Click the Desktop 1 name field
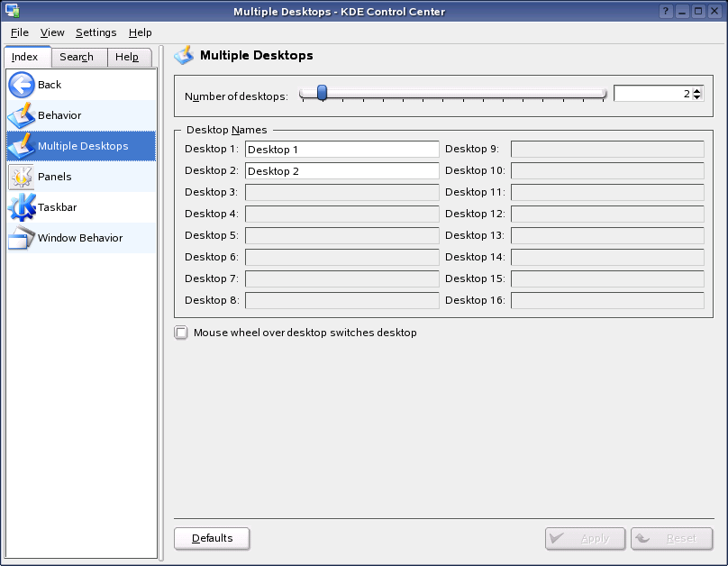The height and width of the screenshot is (566, 728). click(341, 150)
